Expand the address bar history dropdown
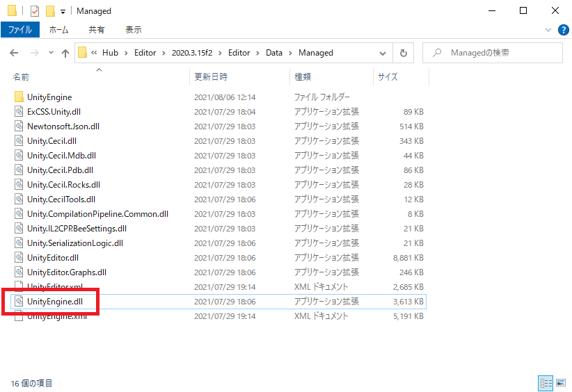This screenshot has height=392, width=572. tap(382, 54)
